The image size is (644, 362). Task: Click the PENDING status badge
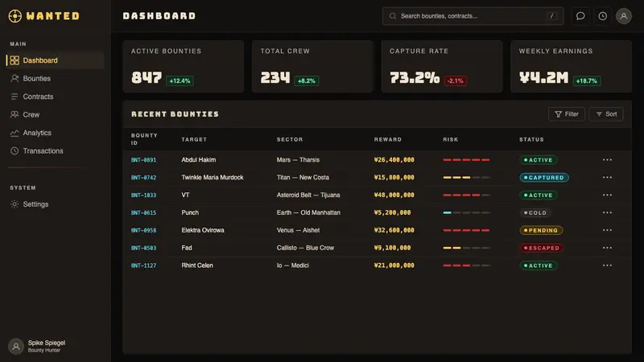point(541,230)
